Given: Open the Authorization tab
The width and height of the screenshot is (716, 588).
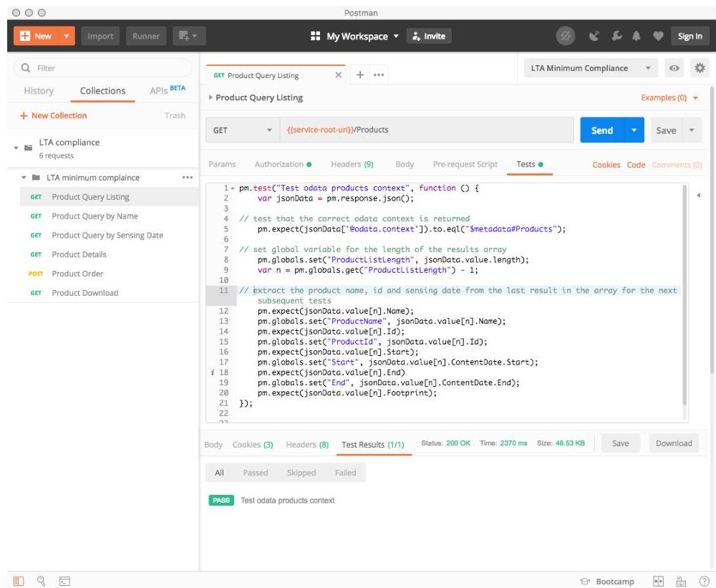Looking at the screenshot, I should [283, 165].
